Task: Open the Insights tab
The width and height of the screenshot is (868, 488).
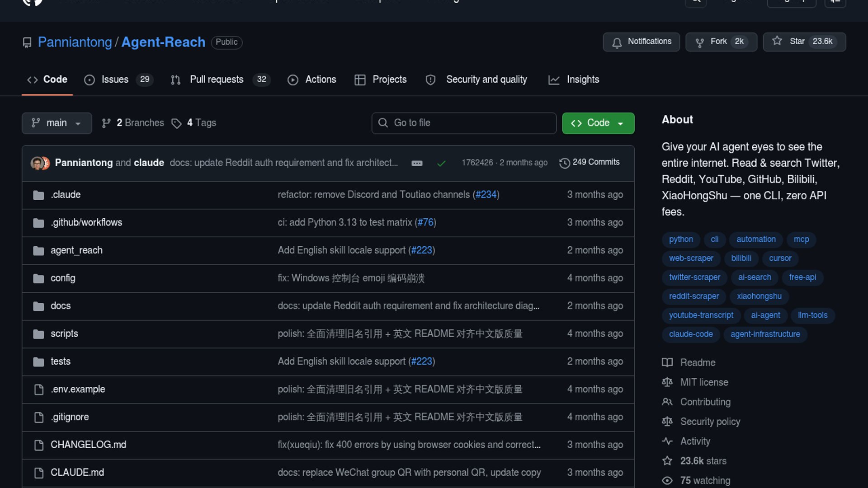Action: point(574,80)
